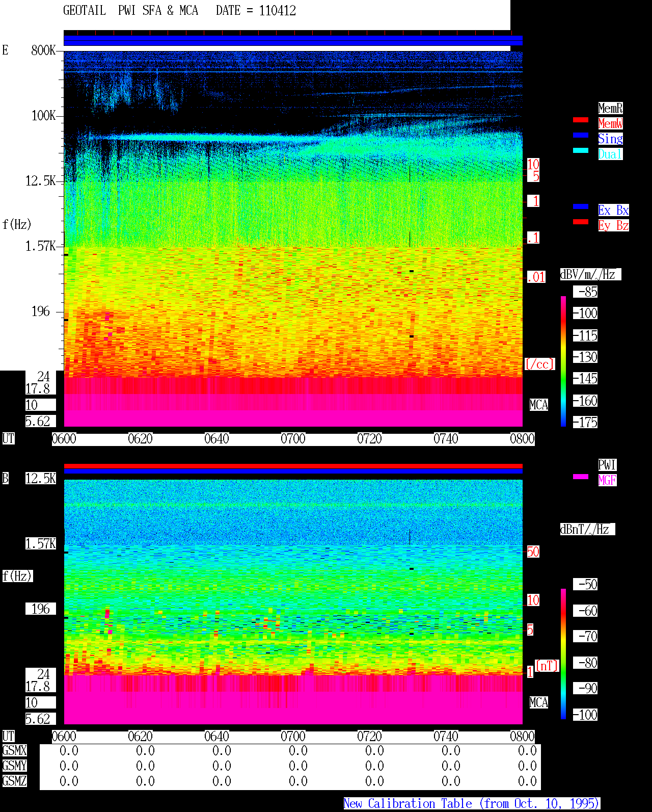Click the 'f(Hz)' label of E panel
The image size is (652, 812).
pos(17,224)
